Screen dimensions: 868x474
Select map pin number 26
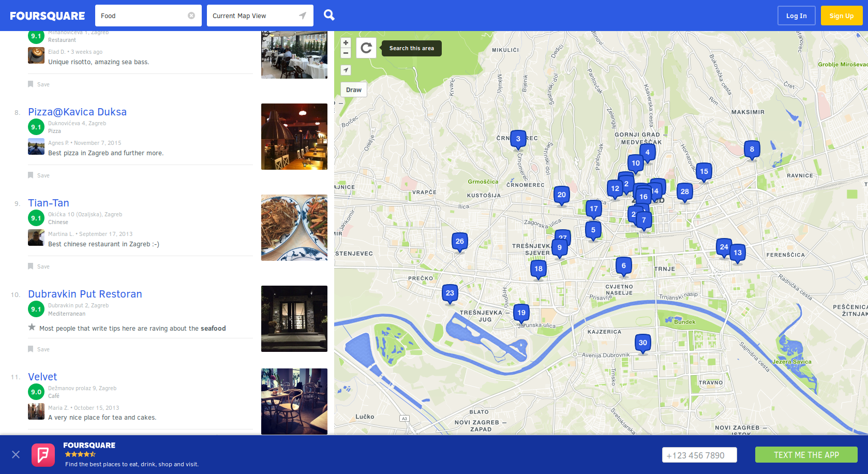point(460,242)
